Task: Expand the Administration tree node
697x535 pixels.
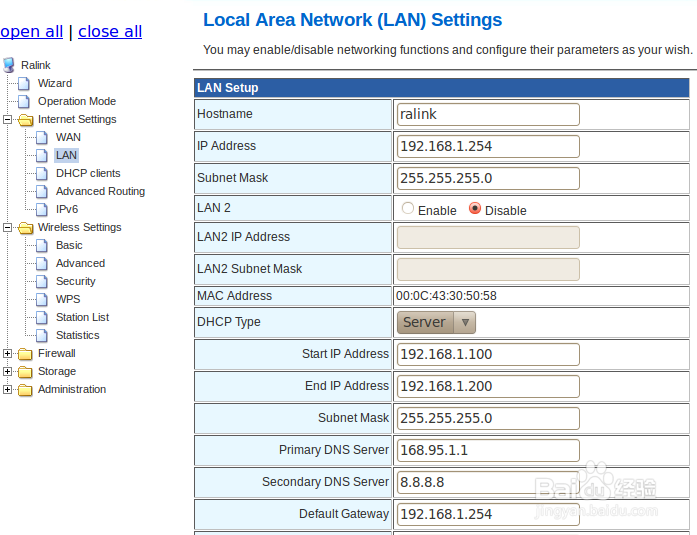Action: 7,389
